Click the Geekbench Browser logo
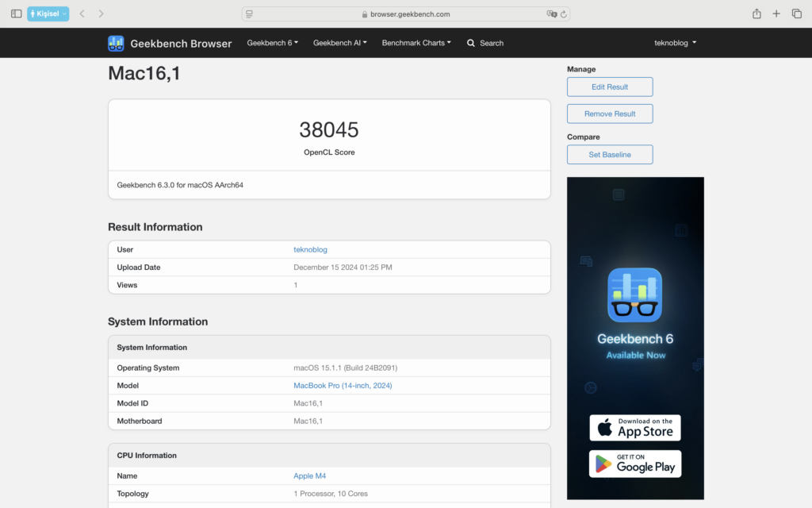The height and width of the screenshot is (508, 812). 170,44
